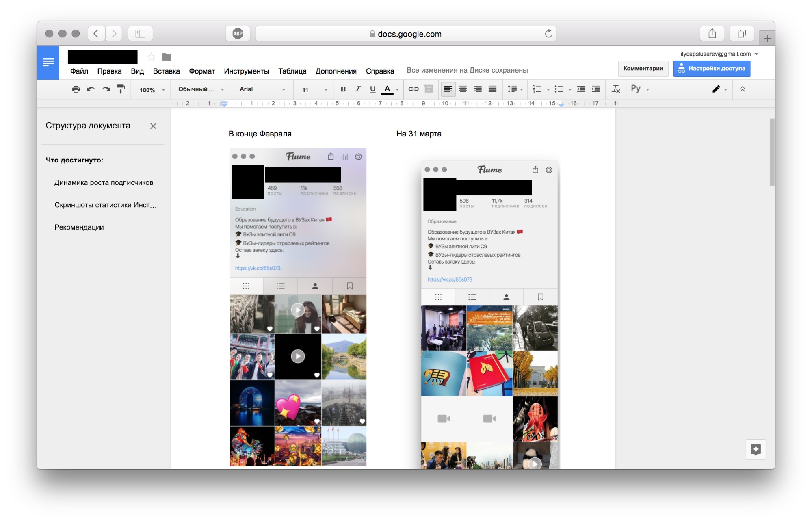The width and height of the screenshot is (812, 522).
Task: Apply numbered list formatting
Action: (x=537, y=89)
